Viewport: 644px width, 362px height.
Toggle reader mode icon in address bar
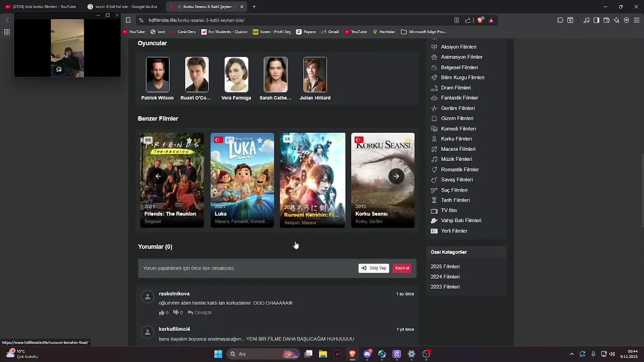tap(456, 20)
